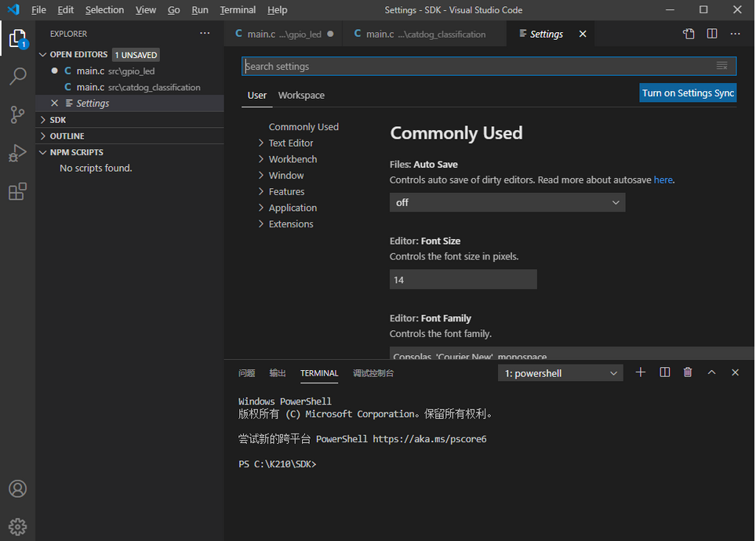Click the 1 UNSAVED badge

coord(136,55)
